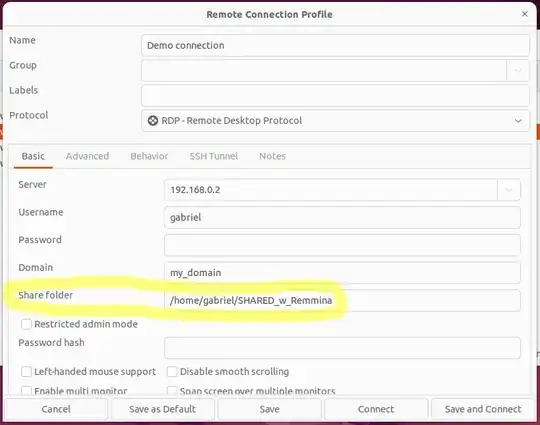540x425 pixels.
Task: Expand the Server history dropdown
Action: [509, 190]
